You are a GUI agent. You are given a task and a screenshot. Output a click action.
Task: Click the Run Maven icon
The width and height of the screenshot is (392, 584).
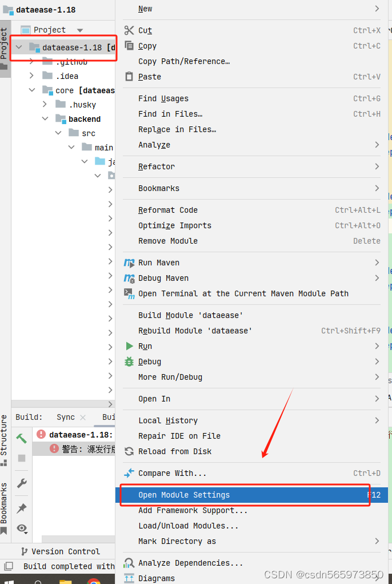pyautogui.click(x=129, y=263)
